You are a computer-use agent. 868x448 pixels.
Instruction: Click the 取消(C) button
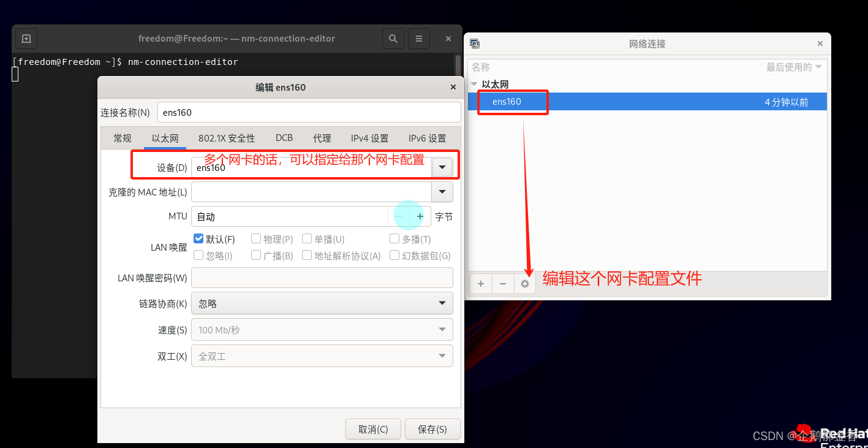pos(373,429)
